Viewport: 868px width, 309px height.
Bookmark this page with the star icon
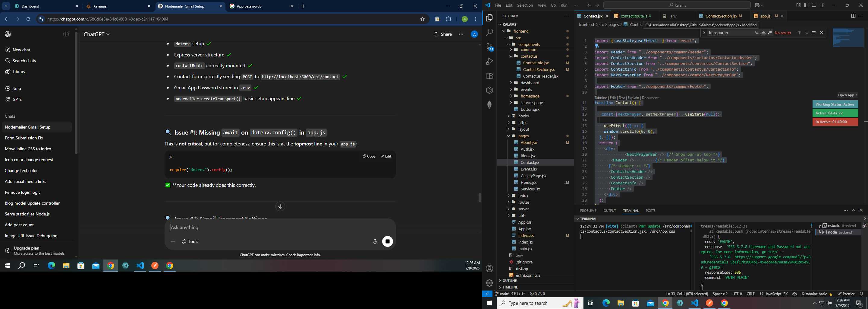coord(422,19)
